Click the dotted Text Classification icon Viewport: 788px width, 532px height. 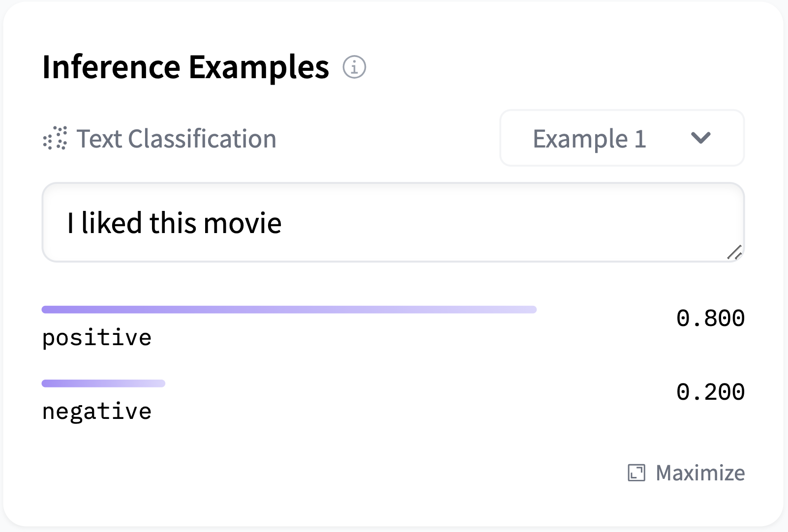[x=55, y=138]
